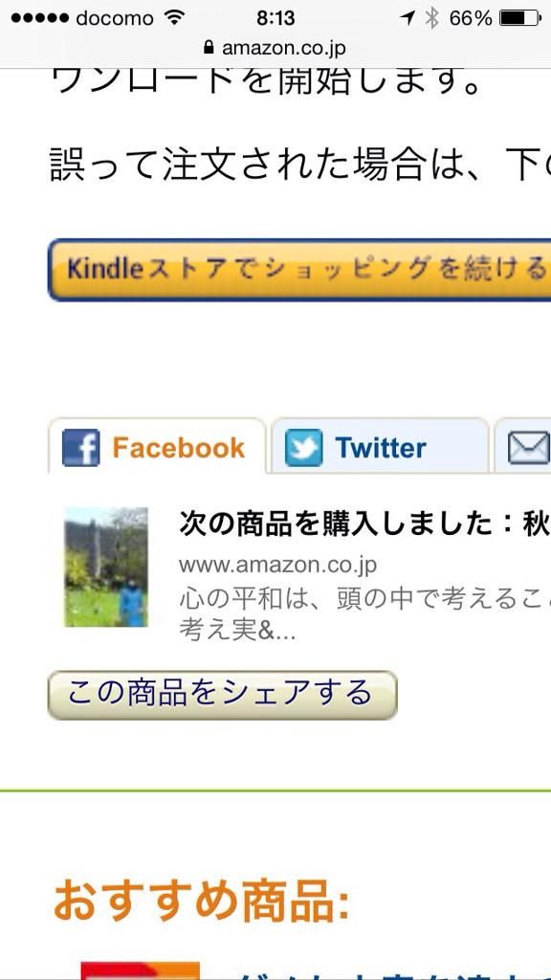Switch to the Twitter share tab
551x980 pixels.
coord(380,446)
